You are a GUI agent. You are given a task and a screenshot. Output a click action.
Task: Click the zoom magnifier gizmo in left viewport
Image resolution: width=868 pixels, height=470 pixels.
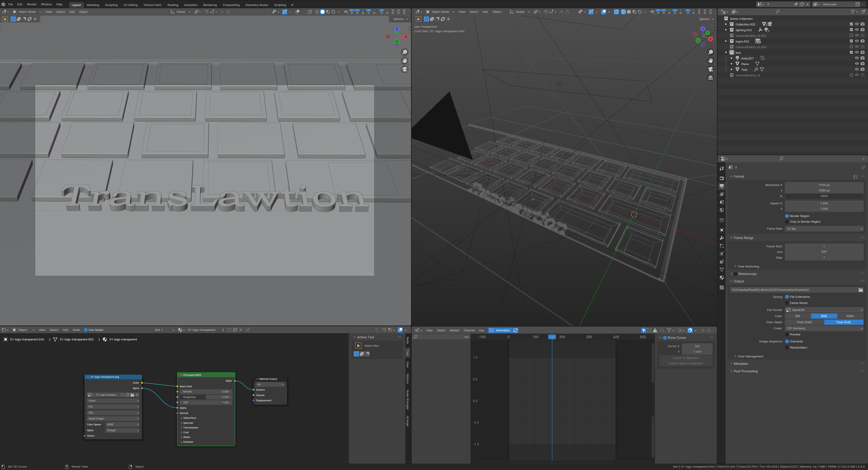[405, 53]
